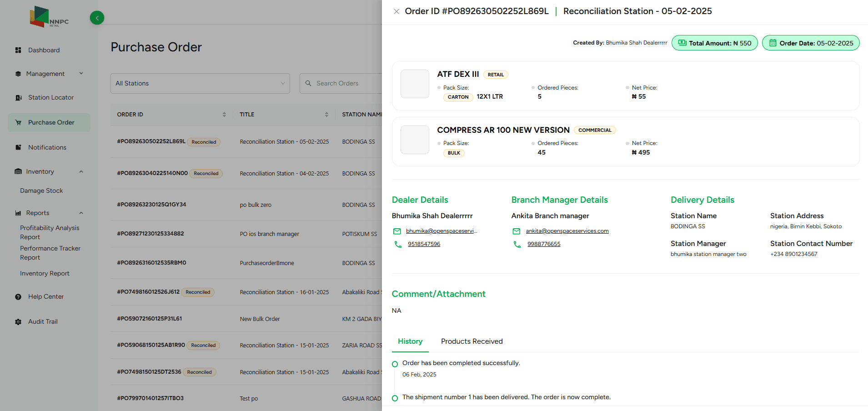
Task: Collapse the Inventory section
Action: 81,172
